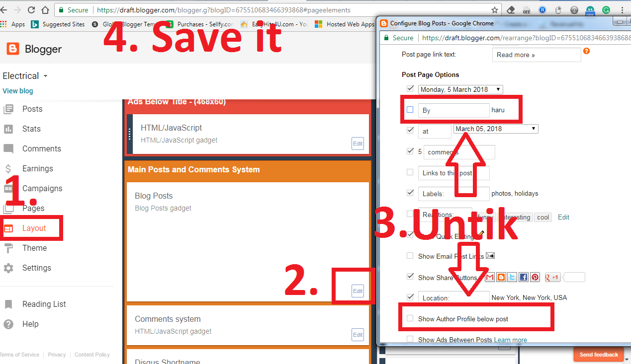Select Layout in the sidebar
The image size is (631, 364).
point(34,228)
